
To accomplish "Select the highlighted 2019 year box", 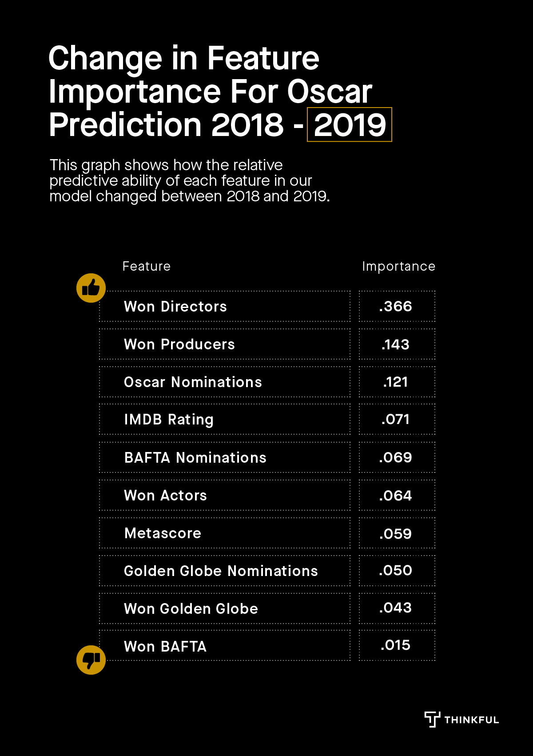I will coord(350,124).
